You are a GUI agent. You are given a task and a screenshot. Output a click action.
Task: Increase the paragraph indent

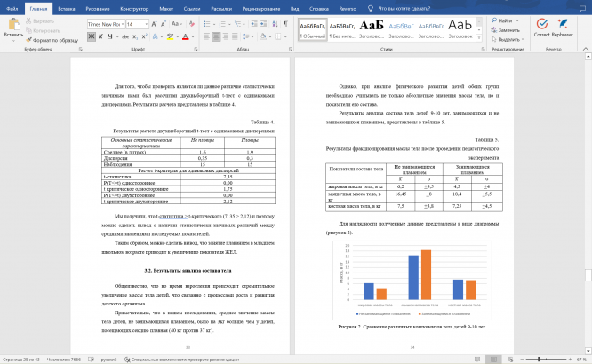(263, 24)
